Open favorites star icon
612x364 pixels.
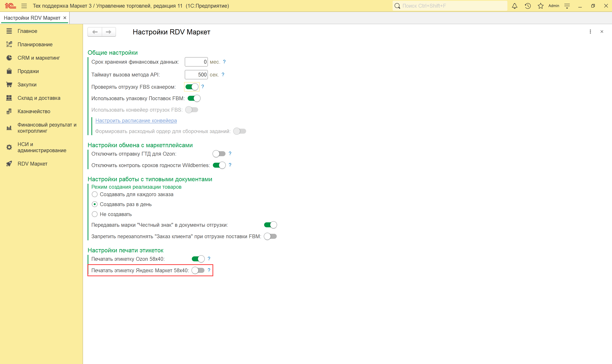point(540,6)
